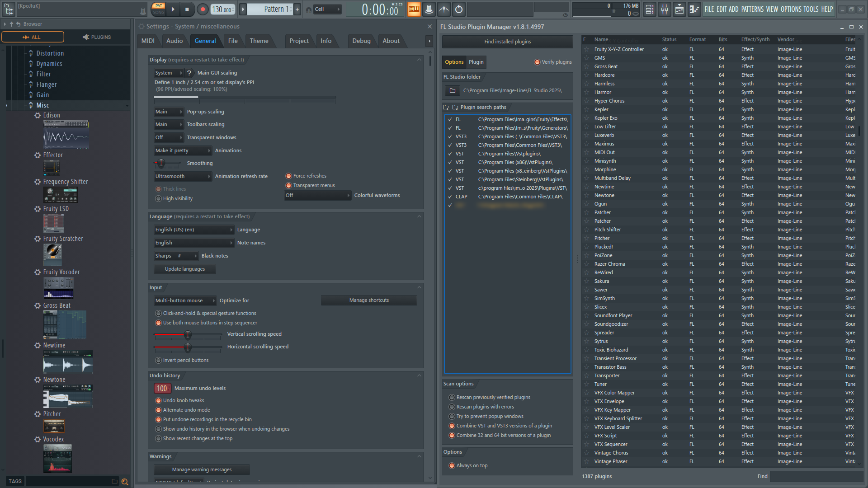
Task: Click the Vertical scrolling speed slider
Action: 188,335
